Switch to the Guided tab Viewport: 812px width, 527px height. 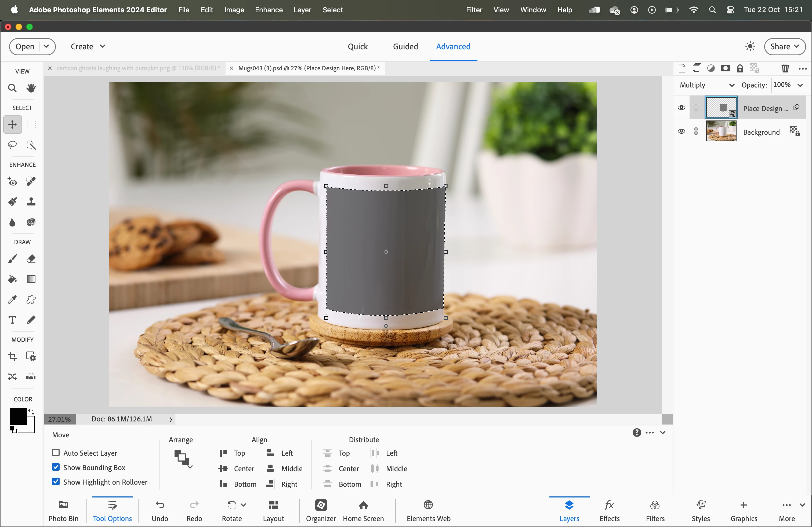pyautogui.click(x=405, y=46)
